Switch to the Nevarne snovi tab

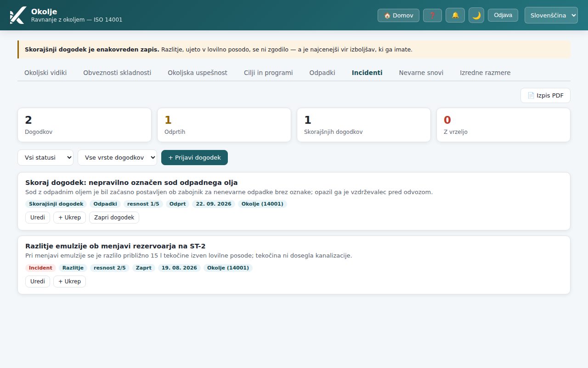coord(421,73)
